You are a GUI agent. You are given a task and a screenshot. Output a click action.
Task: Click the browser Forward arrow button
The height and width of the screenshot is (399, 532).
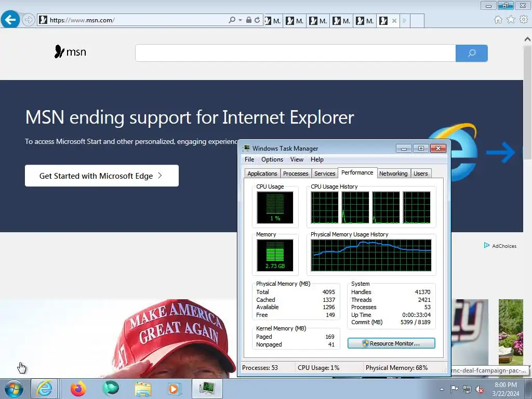pos(29,20)
